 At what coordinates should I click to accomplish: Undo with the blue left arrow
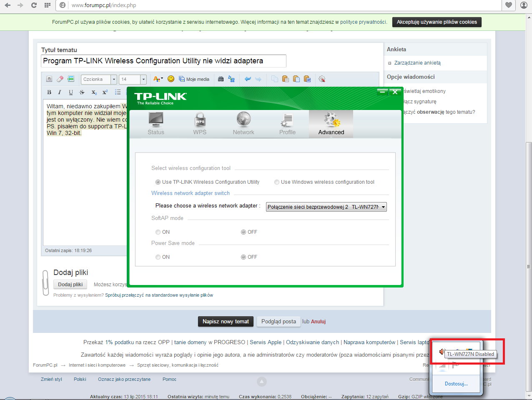[248, 79]
